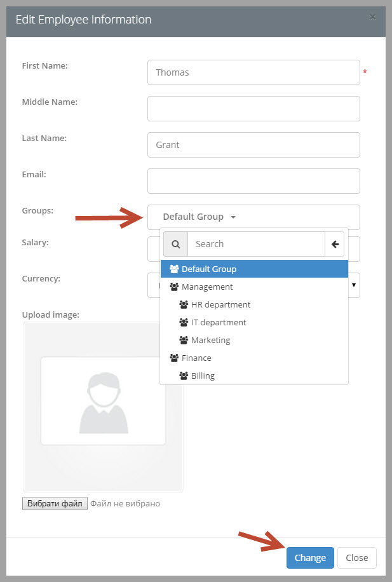Click the First Name field containing Thomas
The width and height of the screenshot is (392, 582).
click(253, 72)
